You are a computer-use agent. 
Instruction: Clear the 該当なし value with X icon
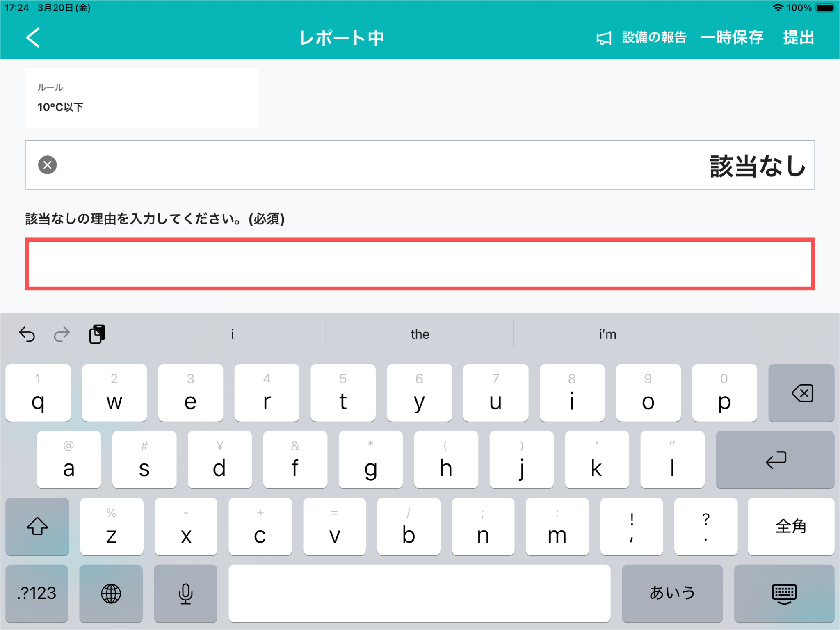click(48, 165)
